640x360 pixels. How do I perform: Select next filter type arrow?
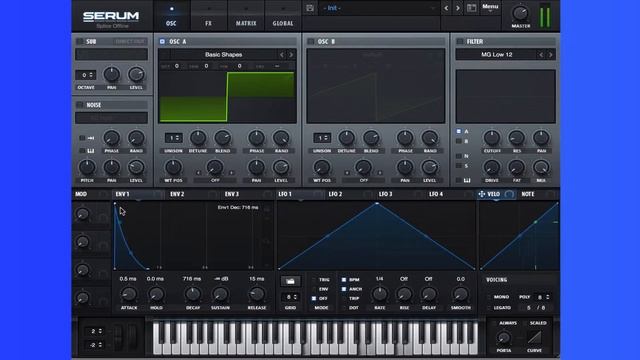[x=550, y=55]
